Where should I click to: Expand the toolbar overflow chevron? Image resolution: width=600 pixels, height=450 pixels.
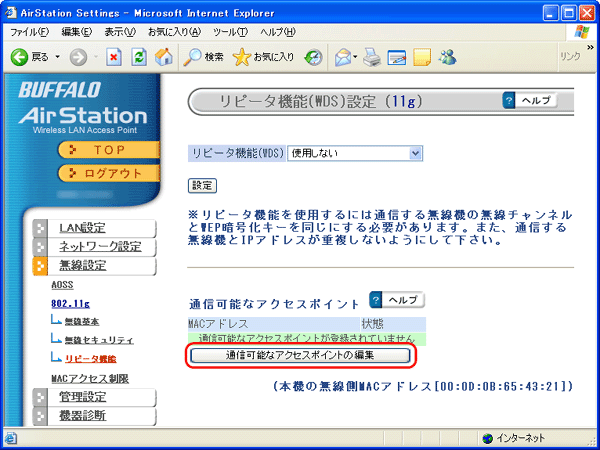[x=590, y=47]
